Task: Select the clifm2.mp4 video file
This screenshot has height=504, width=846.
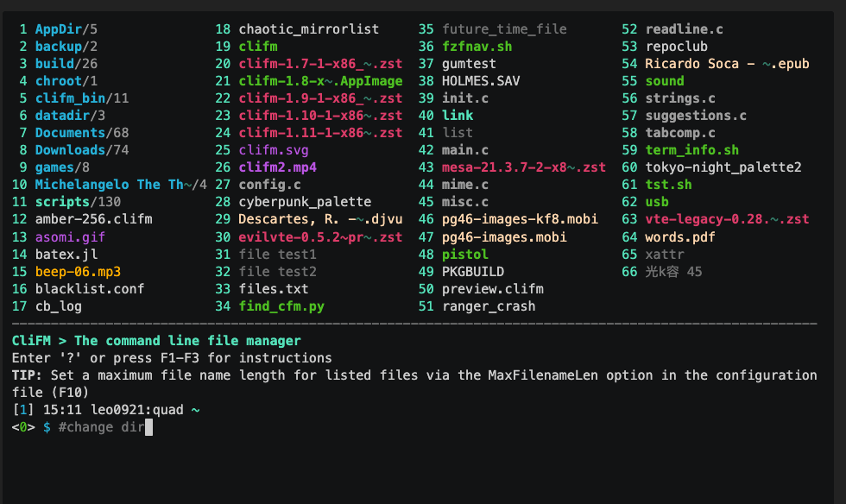Action: (278, 167)
